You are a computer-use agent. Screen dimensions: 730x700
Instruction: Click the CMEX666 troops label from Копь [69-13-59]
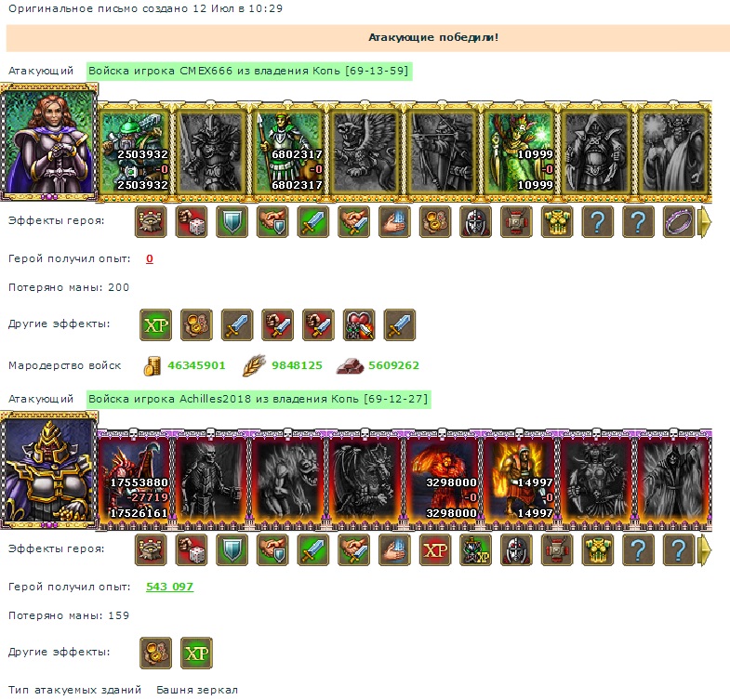pyautogui.click(x=248, y=72)
